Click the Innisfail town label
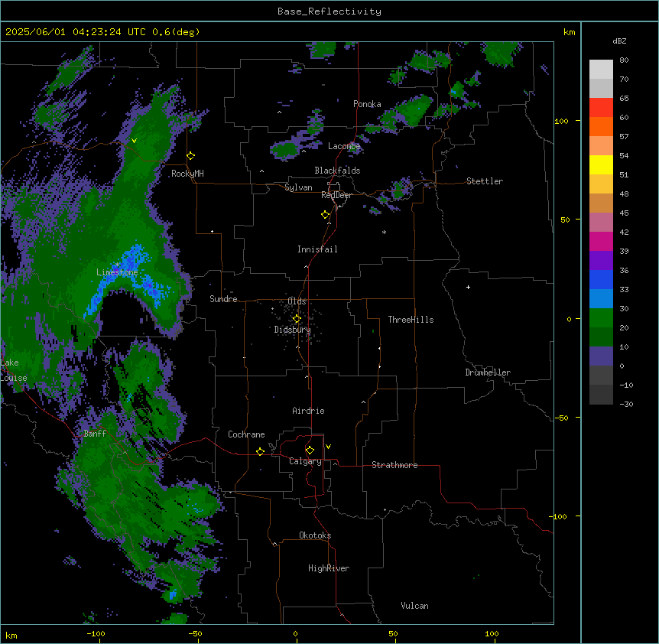659x644 pixels. pos(317,249)
